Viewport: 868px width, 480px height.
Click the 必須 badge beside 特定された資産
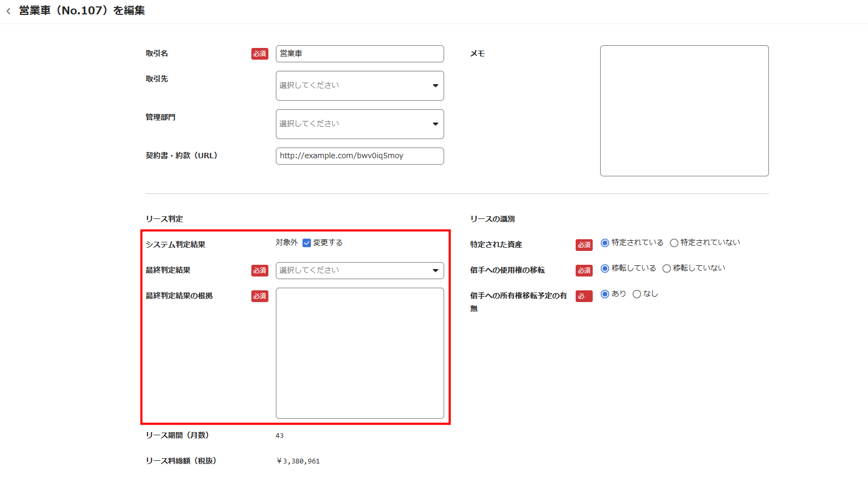(x=584, y=245)
